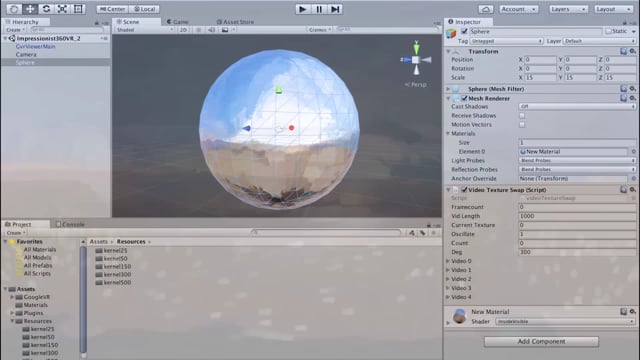Click the Vid Length value field
The width and height of the screenshot is (640, 360).
[x=577, y=216]
